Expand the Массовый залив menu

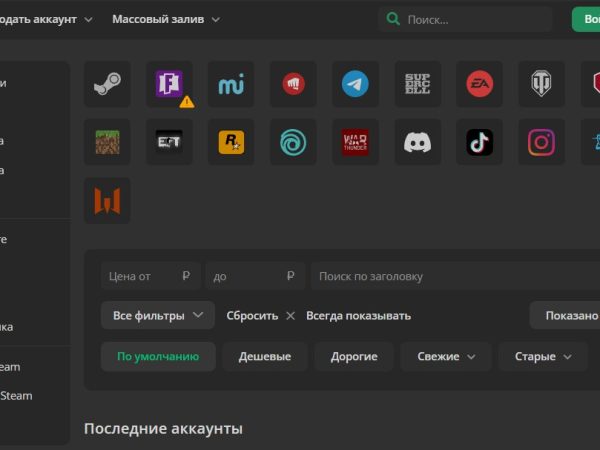point(166,19)
